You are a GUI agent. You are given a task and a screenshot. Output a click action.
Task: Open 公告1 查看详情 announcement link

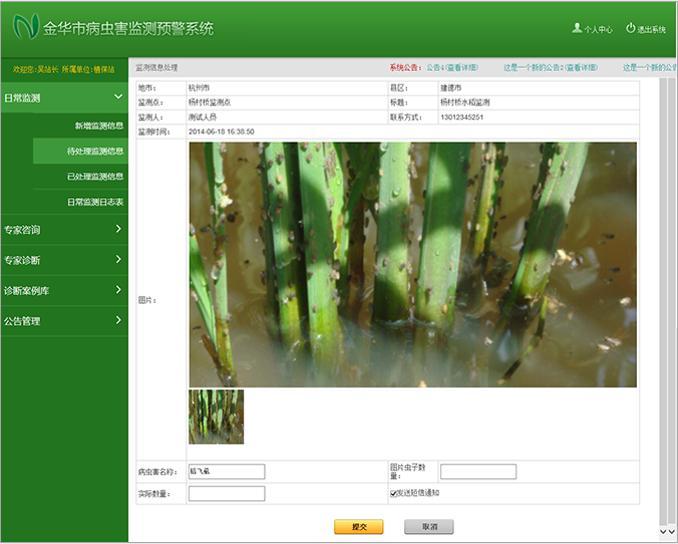click(452, 68)
